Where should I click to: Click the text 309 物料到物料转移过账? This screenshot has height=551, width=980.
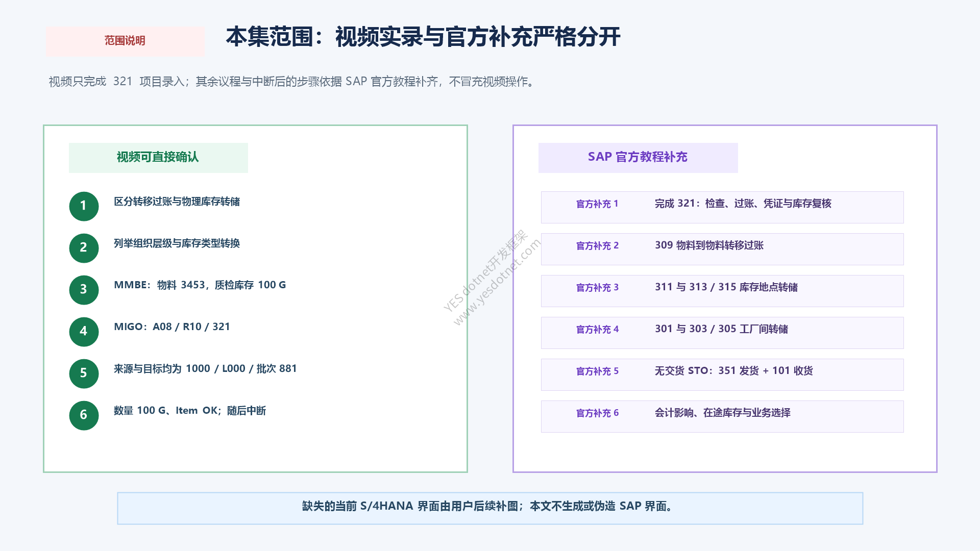tap(709, 245)
